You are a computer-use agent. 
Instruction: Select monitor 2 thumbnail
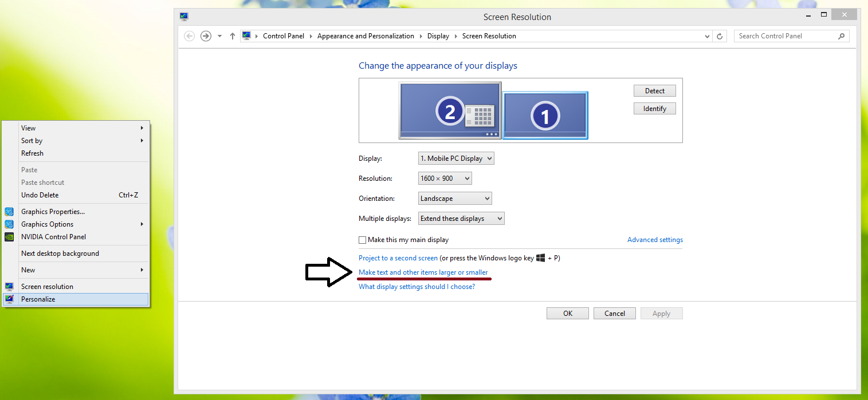(x=450, y=110)
